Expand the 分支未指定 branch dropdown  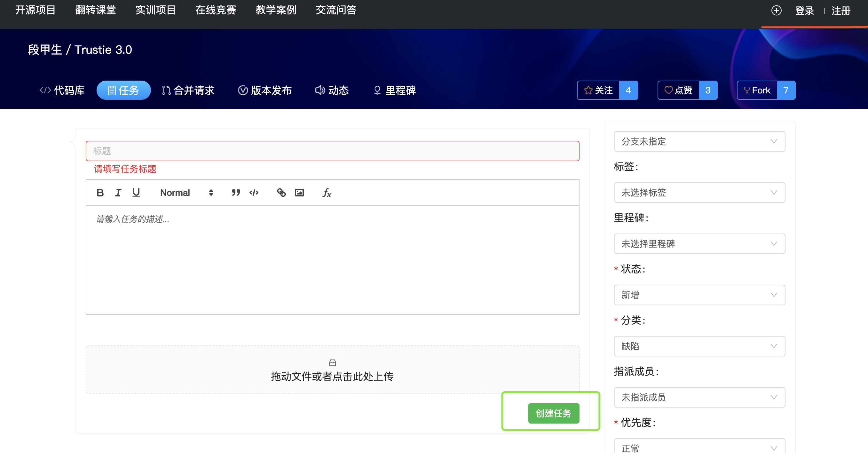click(699, 141)
